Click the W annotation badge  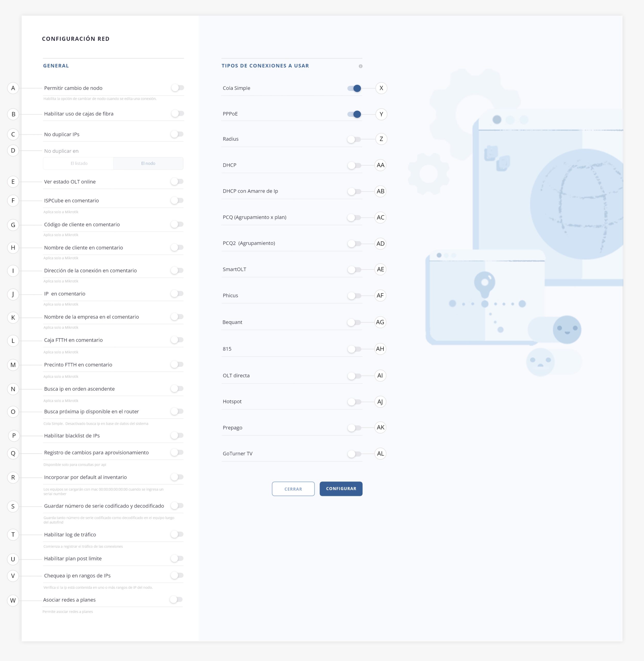click(13, 601)
